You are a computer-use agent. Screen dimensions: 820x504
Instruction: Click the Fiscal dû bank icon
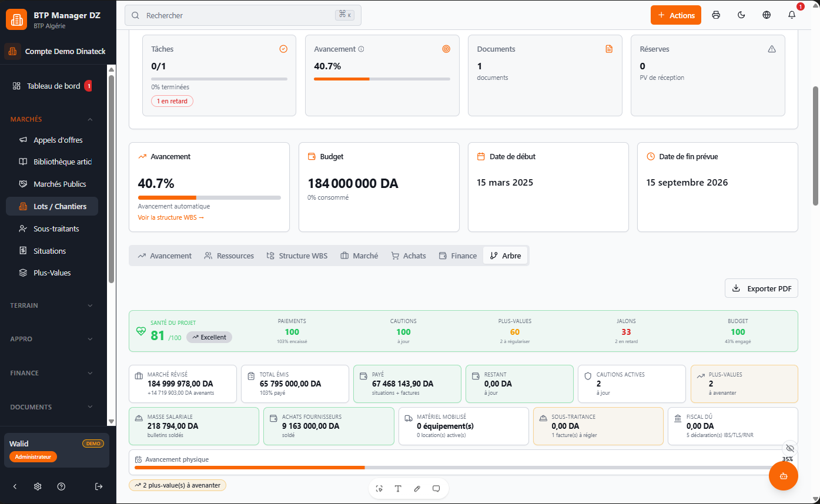coord(678,418)
